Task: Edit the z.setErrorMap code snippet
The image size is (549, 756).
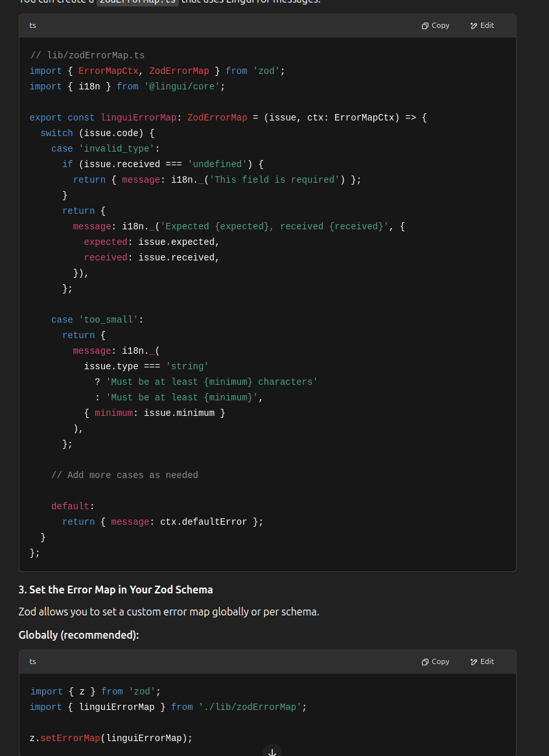Action: (x=482, y=661)
